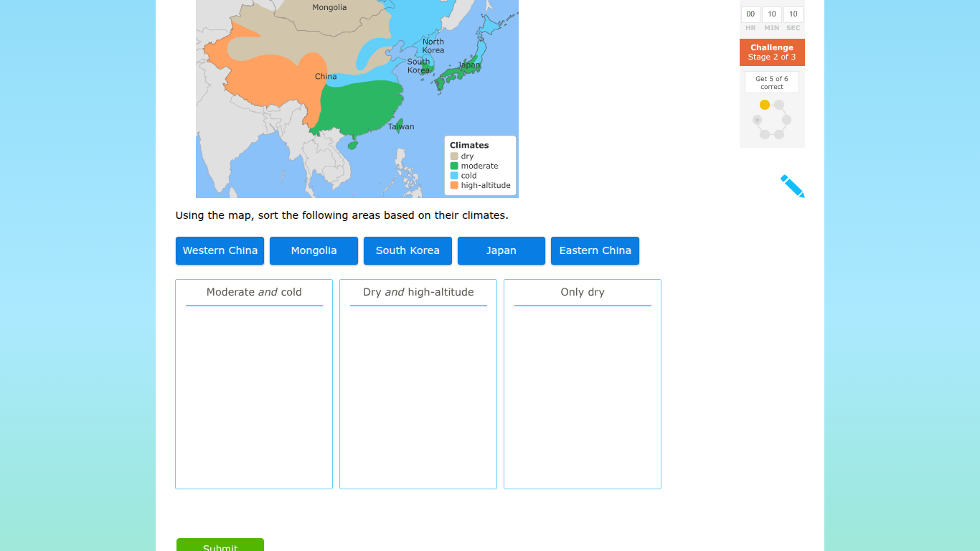
Task: Click the cold climate legend swatch
Action: [x=455, y=175]
